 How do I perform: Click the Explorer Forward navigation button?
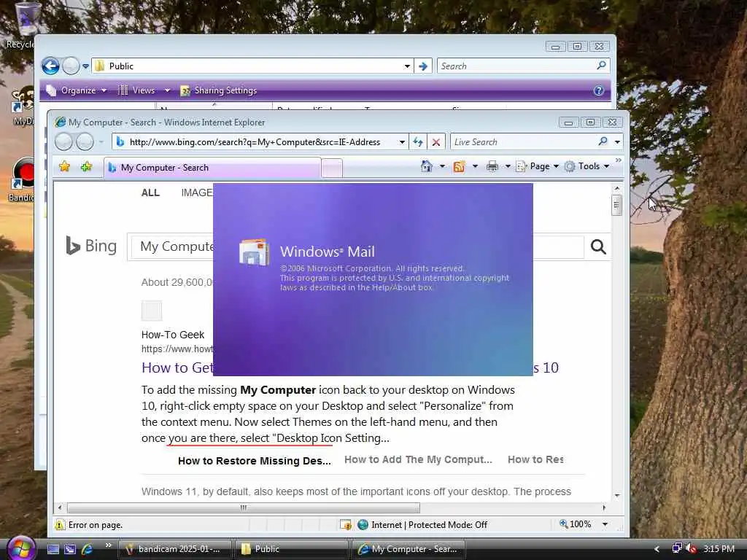pos(71,66)
